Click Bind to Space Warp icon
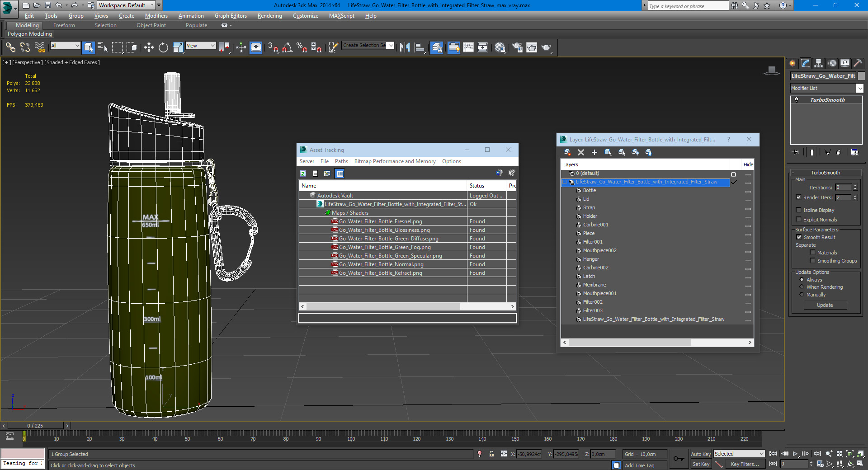This screenshot has height=470, width=868. pyautogui.click(x=40, y=47)
